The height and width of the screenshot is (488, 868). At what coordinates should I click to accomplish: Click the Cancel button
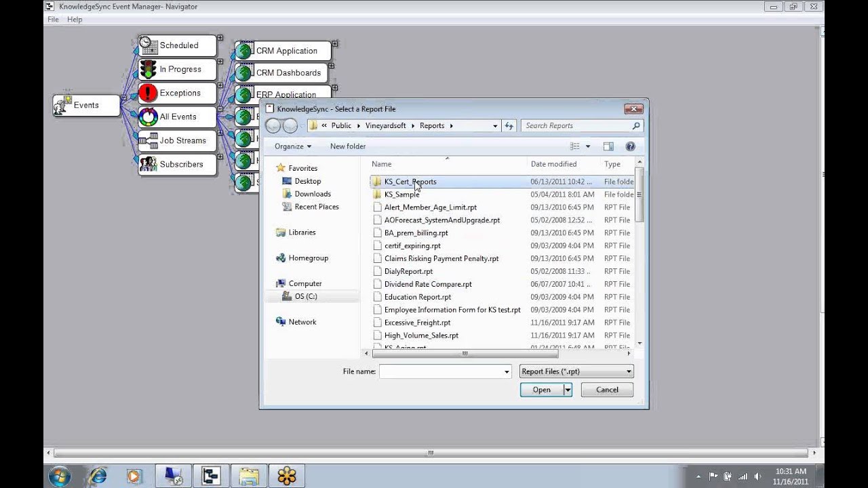[x=607, y=390]
